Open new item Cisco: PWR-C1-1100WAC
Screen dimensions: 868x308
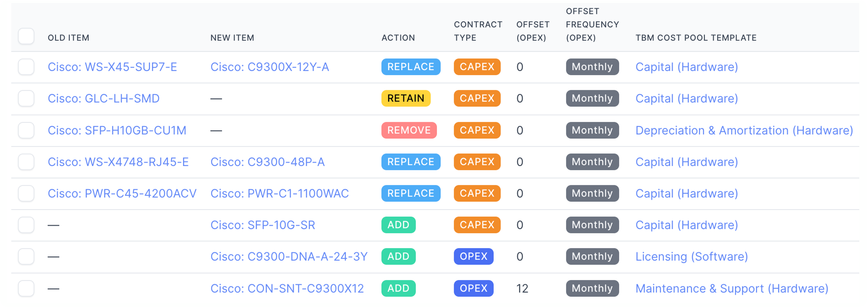(x=279, y=193)
